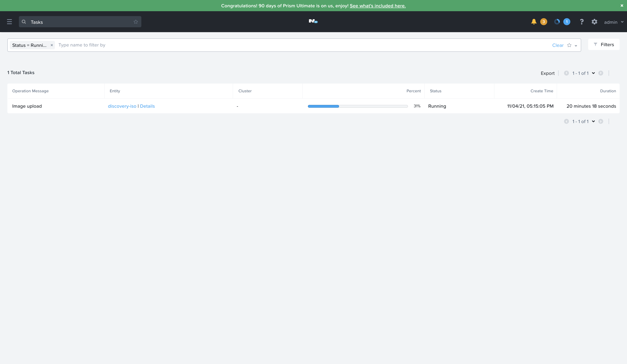Open the discovery-iso entity link
The width and height of the screenshot is (627, 364).
122,106
